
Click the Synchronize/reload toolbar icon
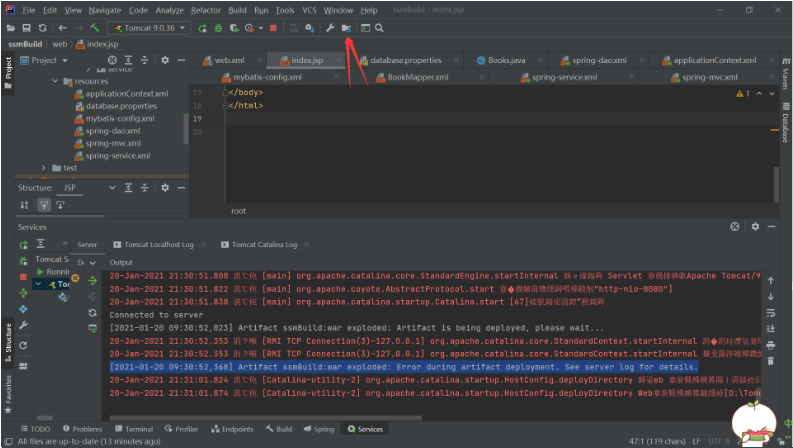pos(42,28)
